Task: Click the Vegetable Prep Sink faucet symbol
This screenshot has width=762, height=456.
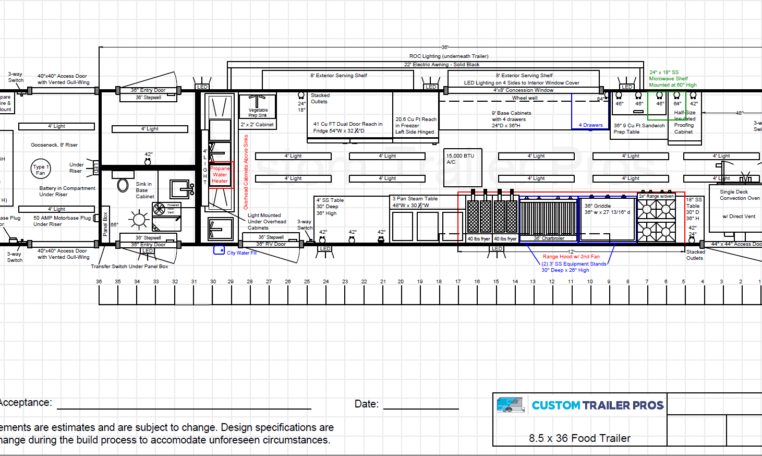Action: 257,101
